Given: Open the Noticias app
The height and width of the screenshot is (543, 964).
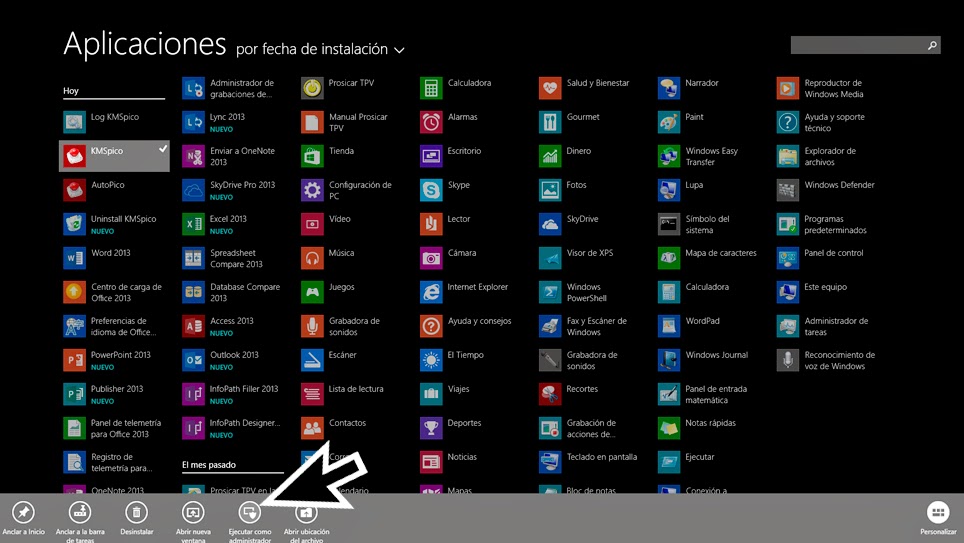Looking at the screenshot, I should pyautogui.click(x=449, y=461).
